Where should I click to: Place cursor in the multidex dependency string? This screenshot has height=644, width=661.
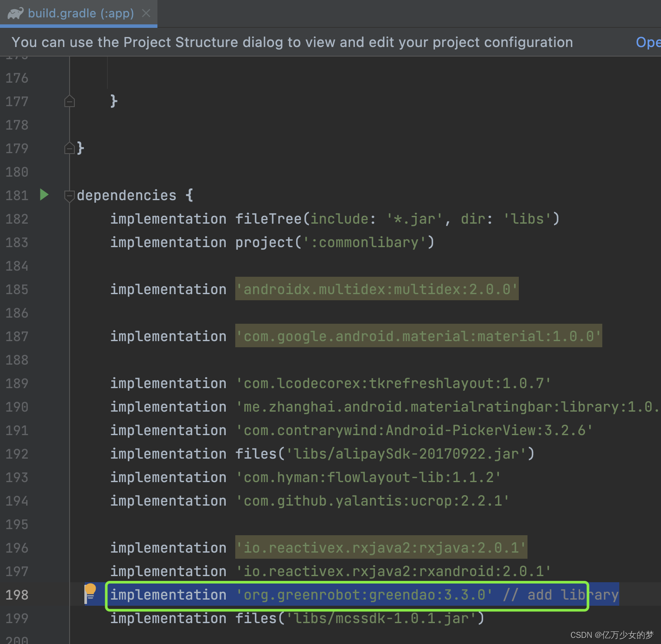click(376, 288)
